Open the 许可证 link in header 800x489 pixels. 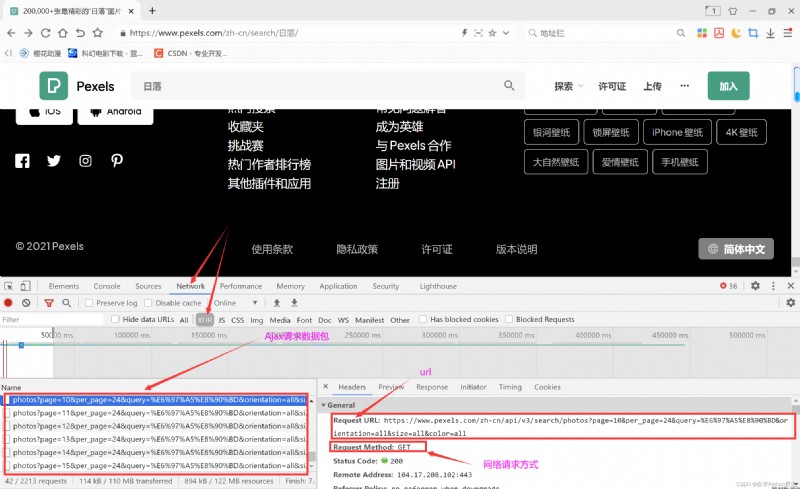612,86
